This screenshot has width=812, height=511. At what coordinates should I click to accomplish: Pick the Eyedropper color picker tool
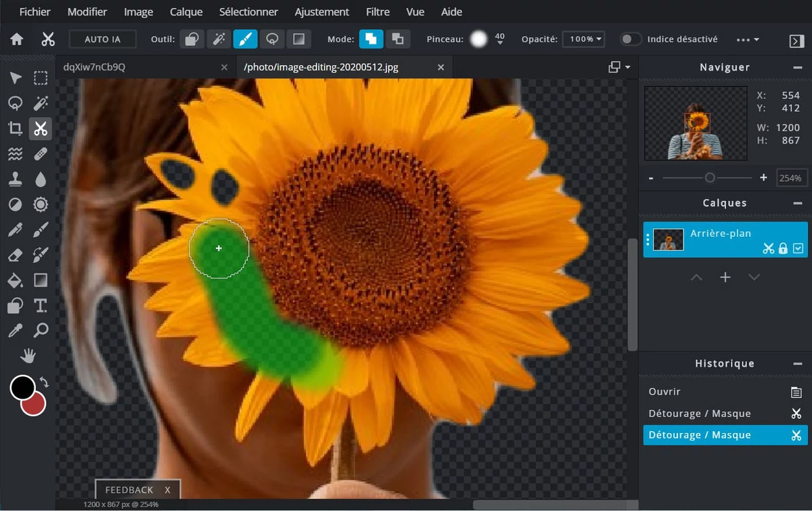coord(15,331)
